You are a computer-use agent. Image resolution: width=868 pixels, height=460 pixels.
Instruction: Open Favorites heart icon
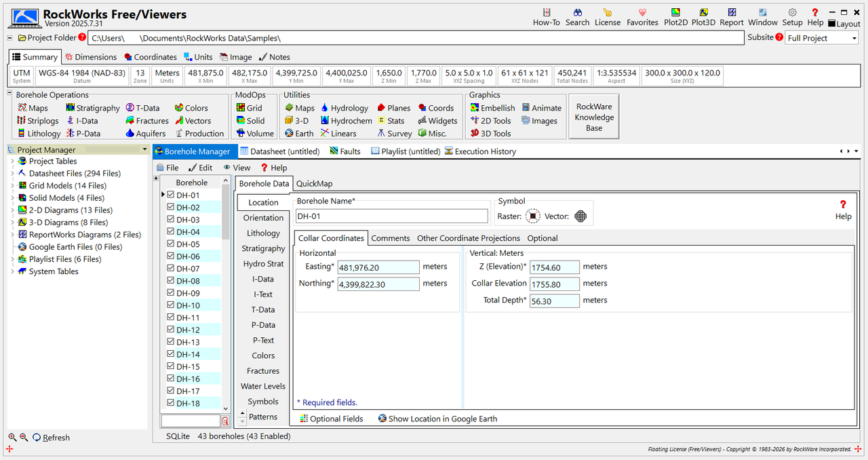click(642, 17)
